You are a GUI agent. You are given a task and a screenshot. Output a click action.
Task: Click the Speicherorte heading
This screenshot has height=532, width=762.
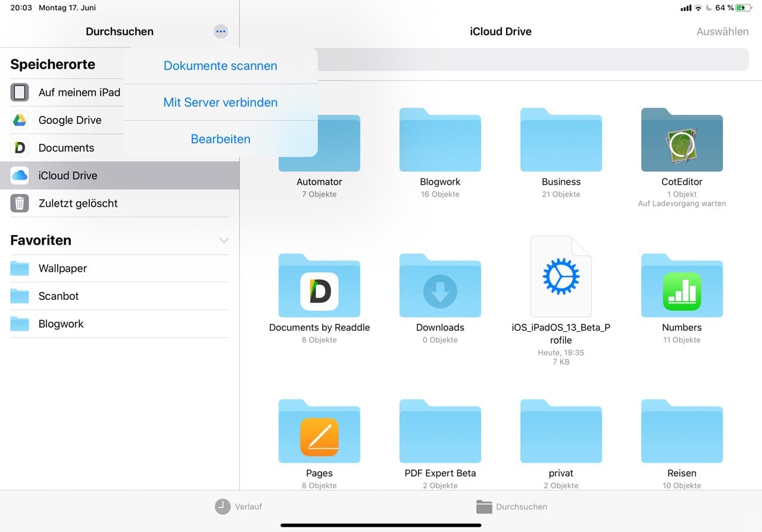(53, 64)
